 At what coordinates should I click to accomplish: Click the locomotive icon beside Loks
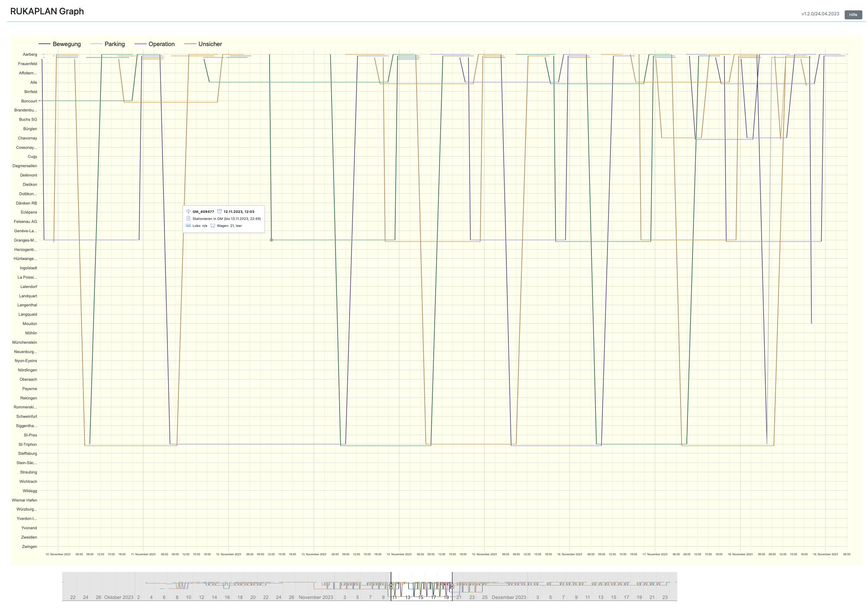click(x=188, y=225)
